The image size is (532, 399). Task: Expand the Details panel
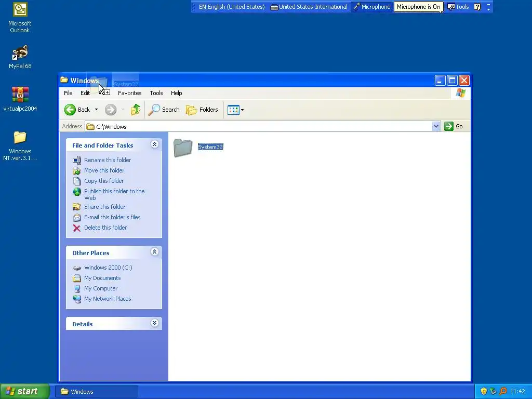click(154, 323)
